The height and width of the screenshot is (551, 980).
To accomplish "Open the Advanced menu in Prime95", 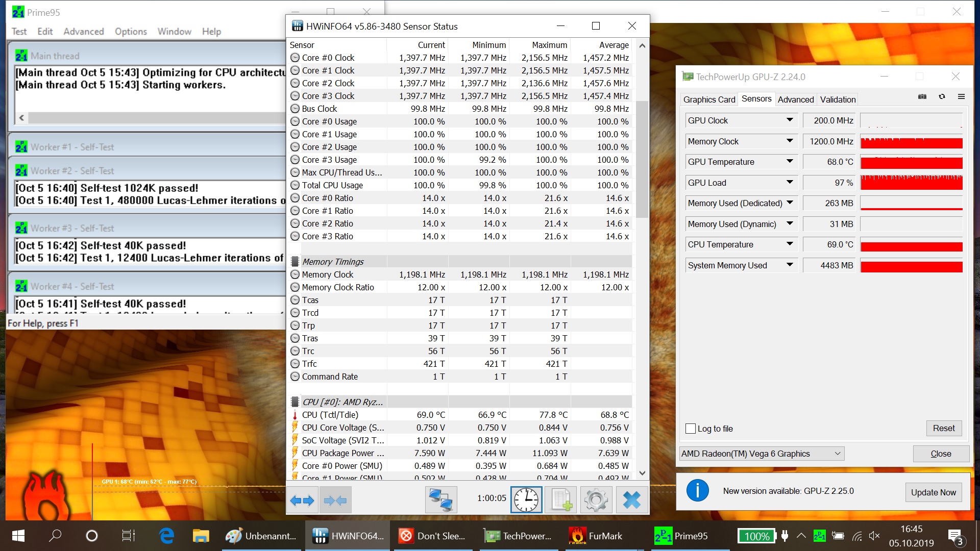I will click(x=84, y=32).
